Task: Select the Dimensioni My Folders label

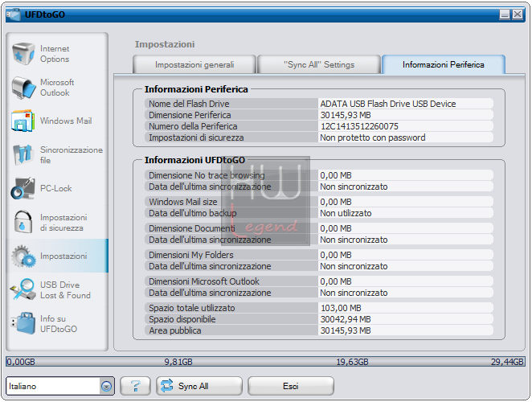Action: tap(191, 255)
